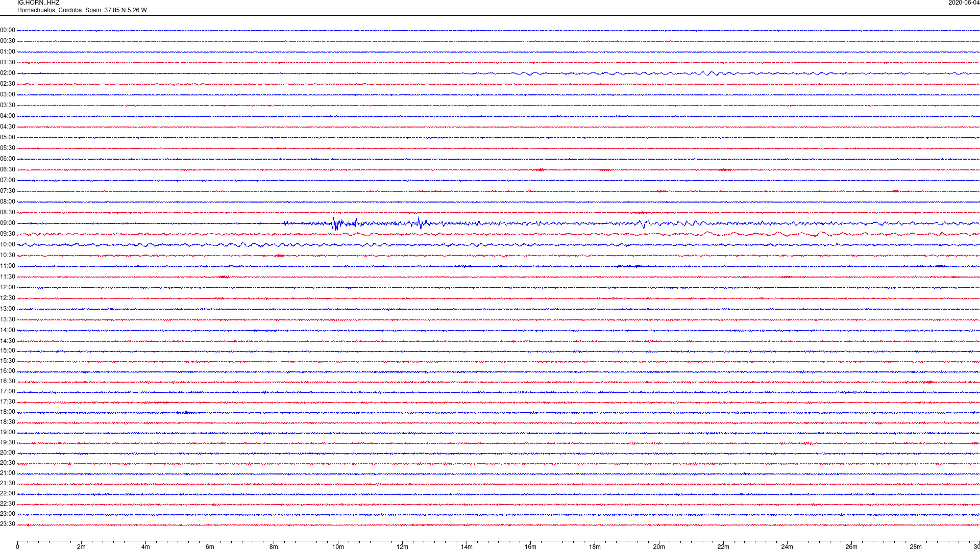Select the 00:30 trace time label

pyautogui.click(x=8, y=41)
